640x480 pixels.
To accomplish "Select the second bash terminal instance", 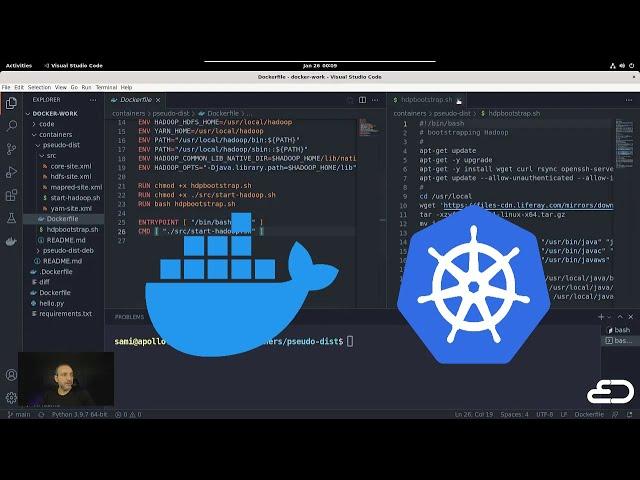I will (x=620, y=340).
